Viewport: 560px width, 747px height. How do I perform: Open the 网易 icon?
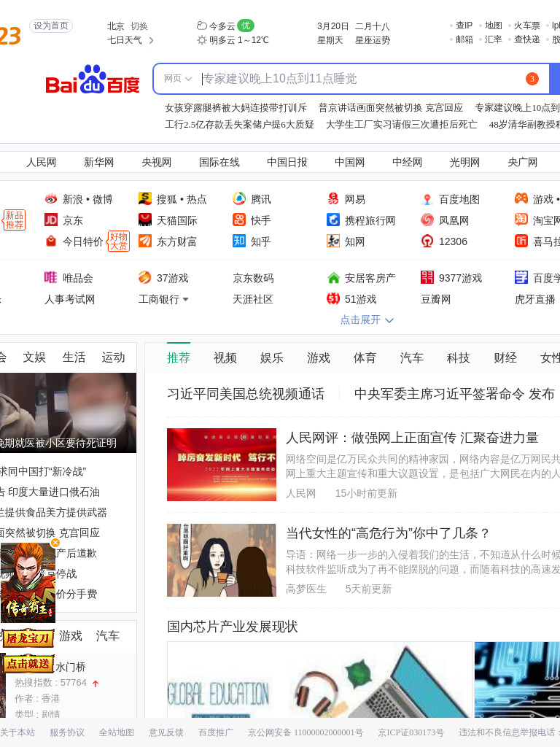coord(333,198)
